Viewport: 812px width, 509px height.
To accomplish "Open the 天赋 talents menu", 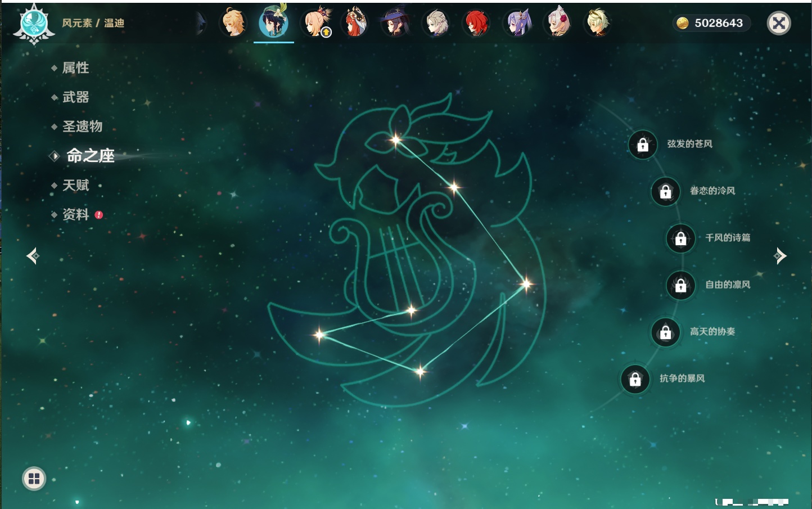I will pos(75,185).
